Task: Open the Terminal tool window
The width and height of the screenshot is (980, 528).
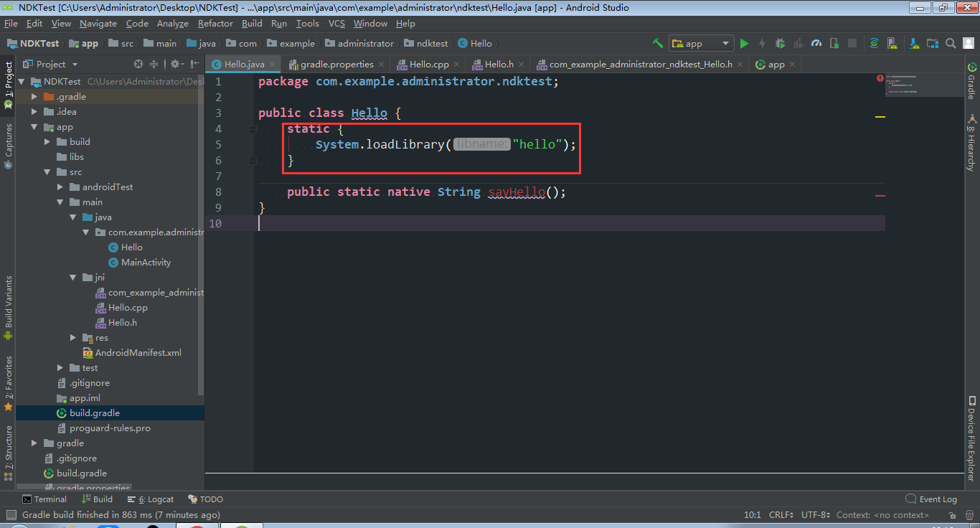Action: pos(44,499)
